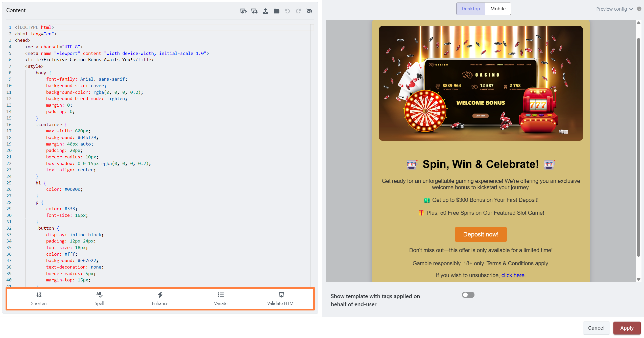
Task: Click the unsubscribe 'click here' link
Action: point(513,275)
